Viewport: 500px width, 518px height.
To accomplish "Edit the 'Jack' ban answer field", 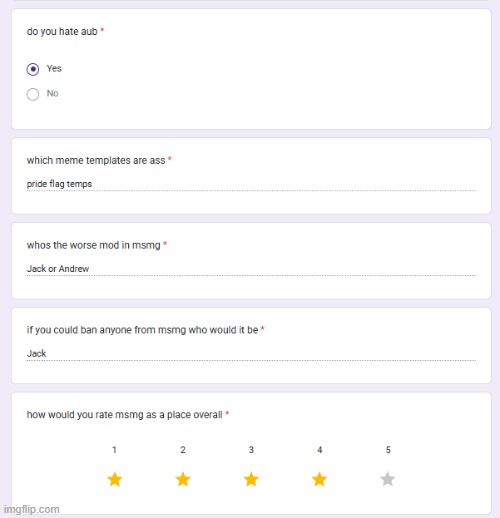I will [251, 354].
